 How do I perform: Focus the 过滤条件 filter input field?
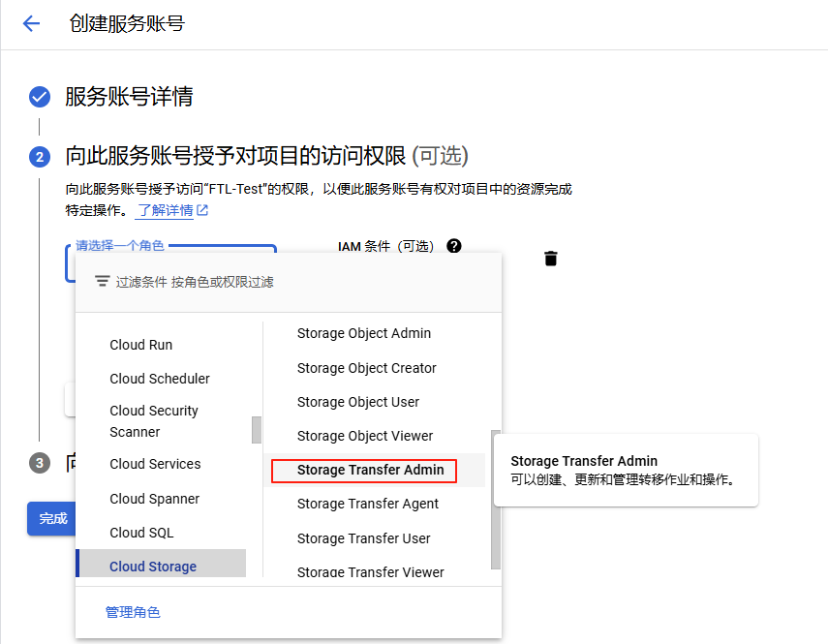[289, 282]
